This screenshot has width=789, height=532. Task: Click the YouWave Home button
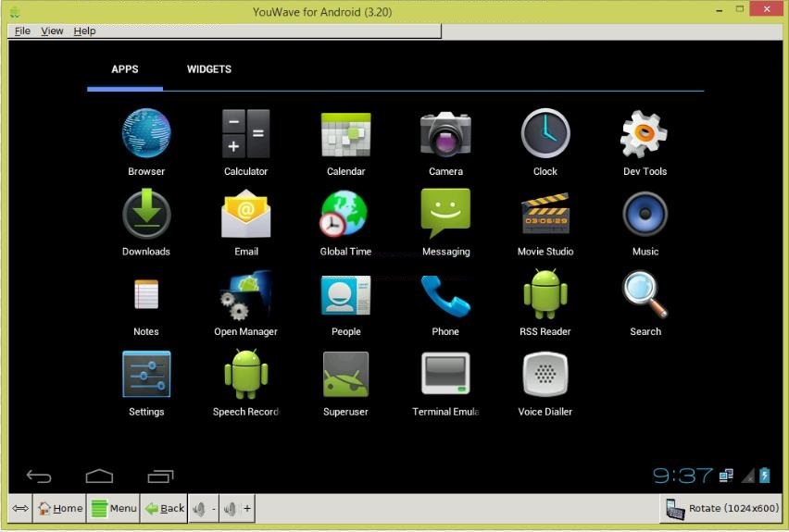pyautogui.click(x=60, y=508)
